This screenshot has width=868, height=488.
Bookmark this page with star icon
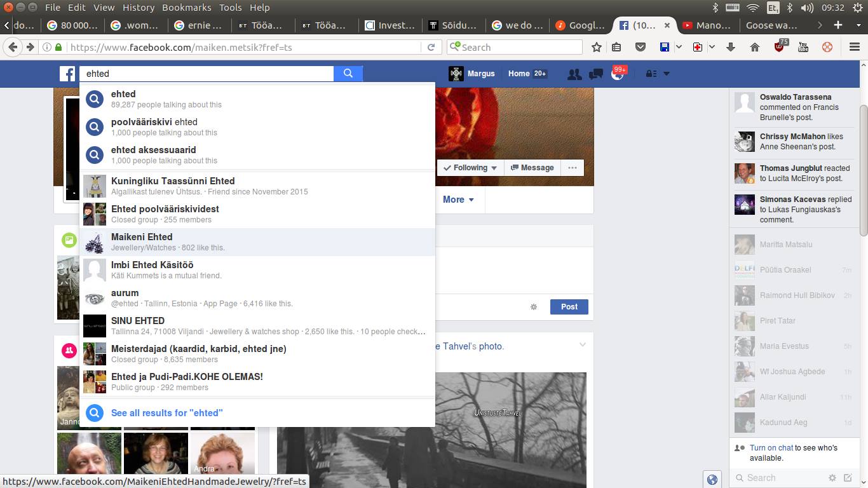(x=596, y=47)
